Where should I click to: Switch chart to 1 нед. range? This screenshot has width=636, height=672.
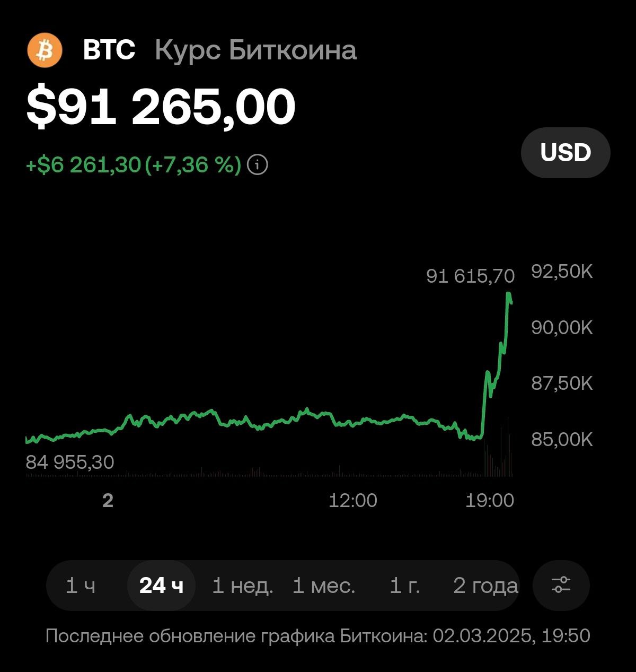tap(243, 586)
